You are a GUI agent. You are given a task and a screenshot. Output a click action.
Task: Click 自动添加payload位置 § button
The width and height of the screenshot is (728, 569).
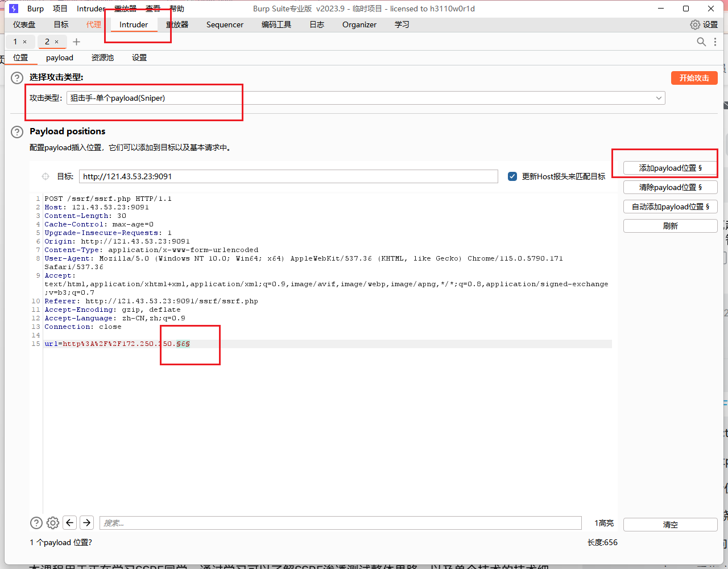point(671,207)
